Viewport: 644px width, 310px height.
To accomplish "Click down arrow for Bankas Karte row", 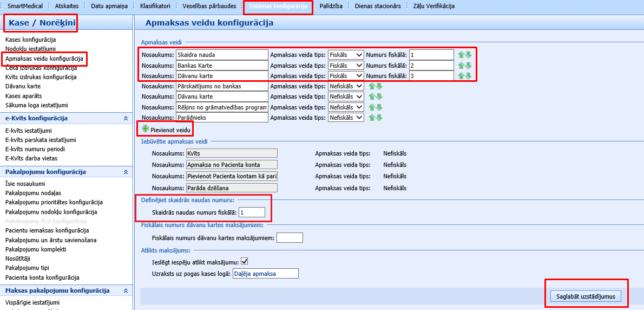I will (x=468, y=66).
